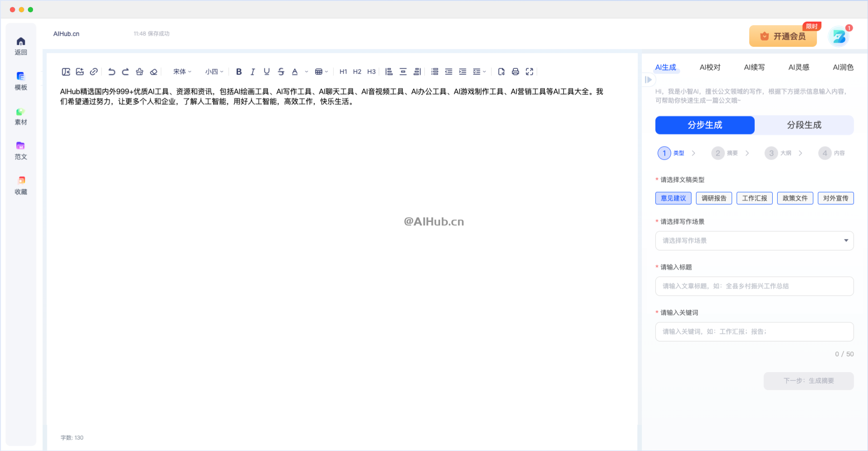Select 调研报告 as the document type
Viewport: 868px width, 451px height.
click(x=714, y=198)
